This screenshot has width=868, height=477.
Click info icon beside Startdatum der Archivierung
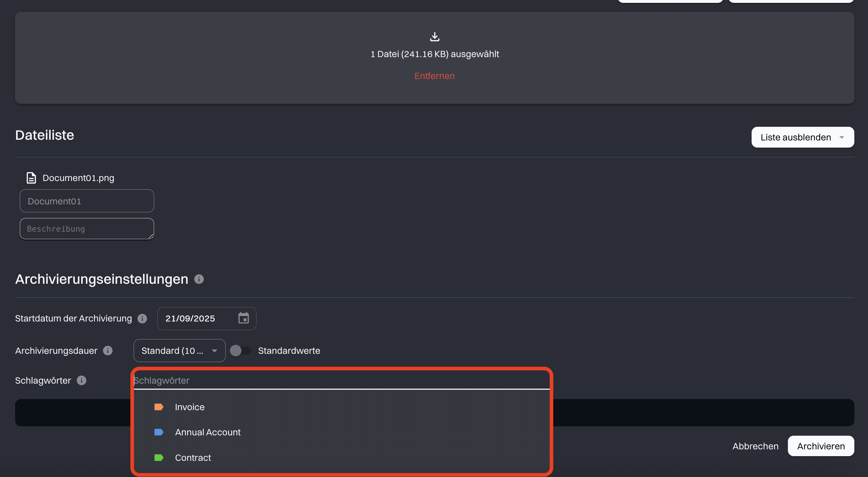click(142, 319)
